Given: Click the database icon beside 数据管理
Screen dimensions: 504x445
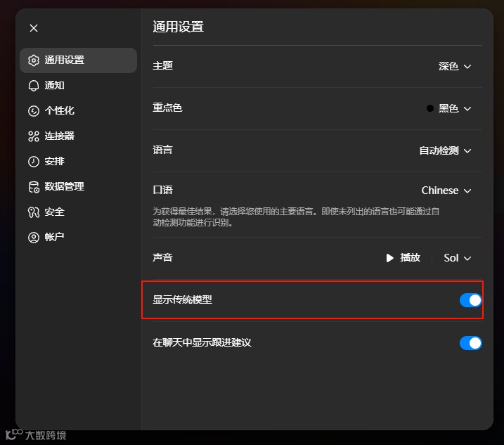Looking at the screenshot, I should click(34, 187).
